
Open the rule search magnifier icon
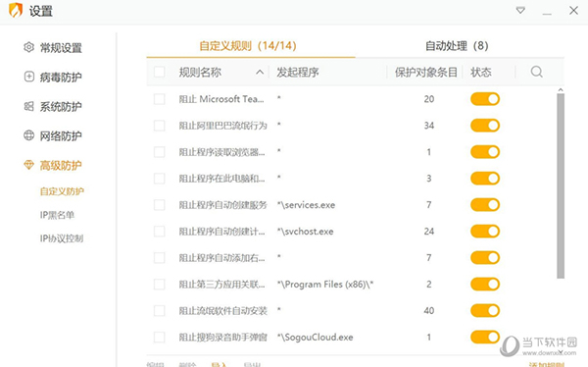click(537, 72)
